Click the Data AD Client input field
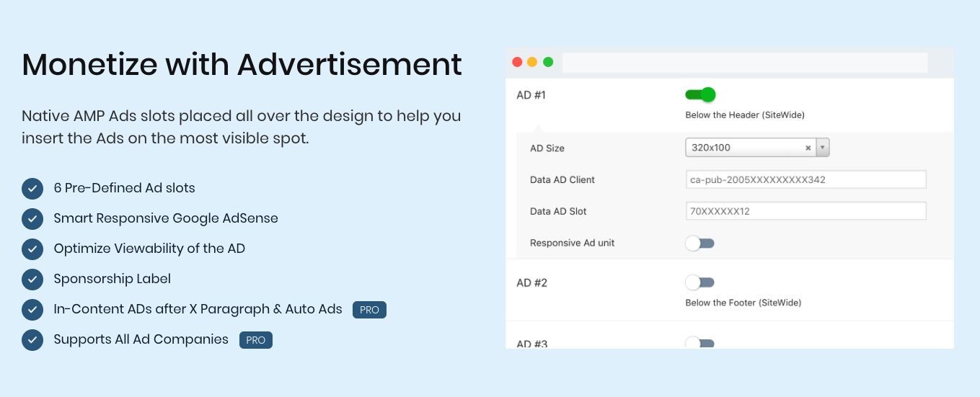The height and width of the screenshot is (397, 980). 805,179
